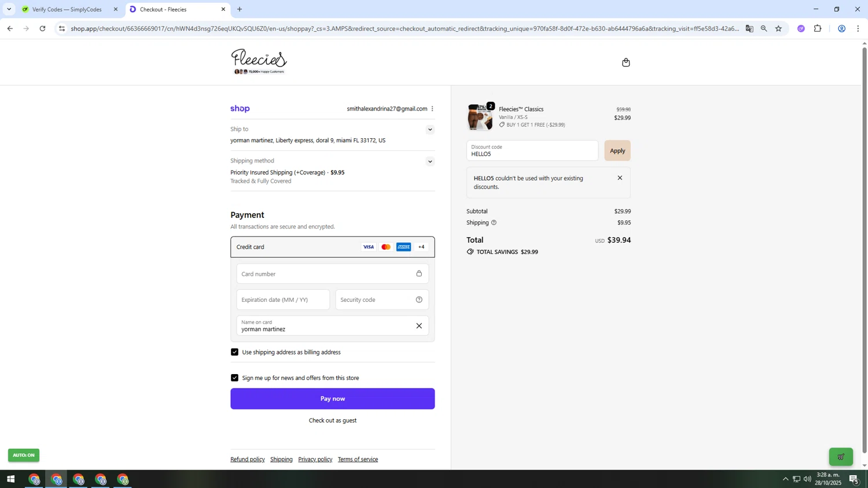Show shipping cost info tooltip icon
The width and height of the screenshot is (868, 488).
494,223
